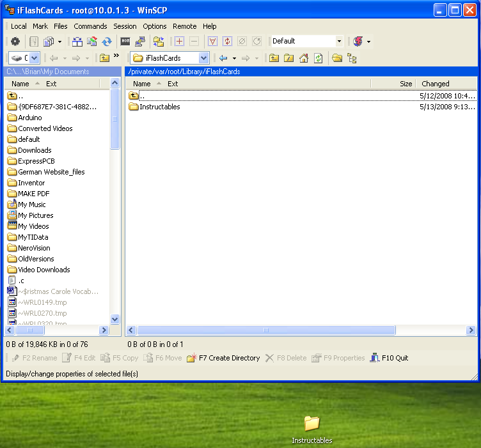Select the My Music folder

pos(26,205)
